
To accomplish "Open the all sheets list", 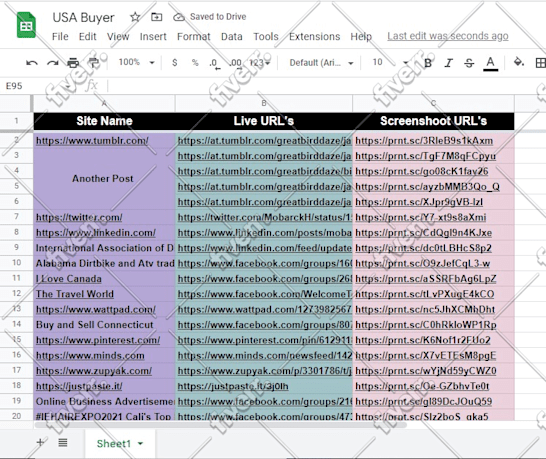I will click(x=63, y=442).
